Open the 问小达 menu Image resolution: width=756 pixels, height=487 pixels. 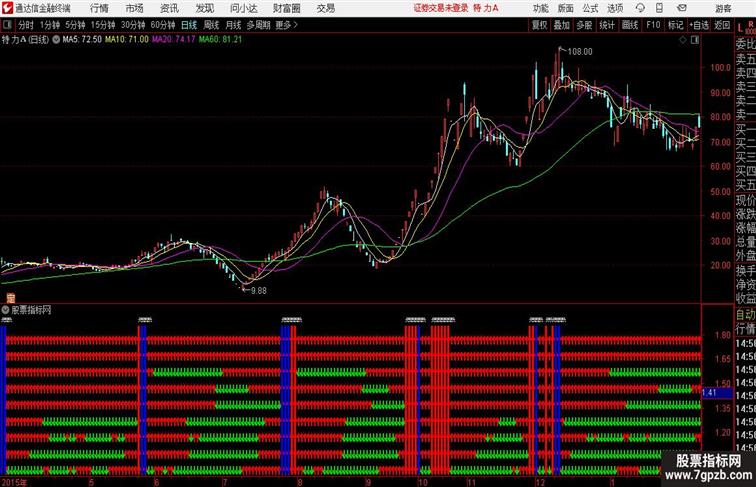tap(244, 8)
